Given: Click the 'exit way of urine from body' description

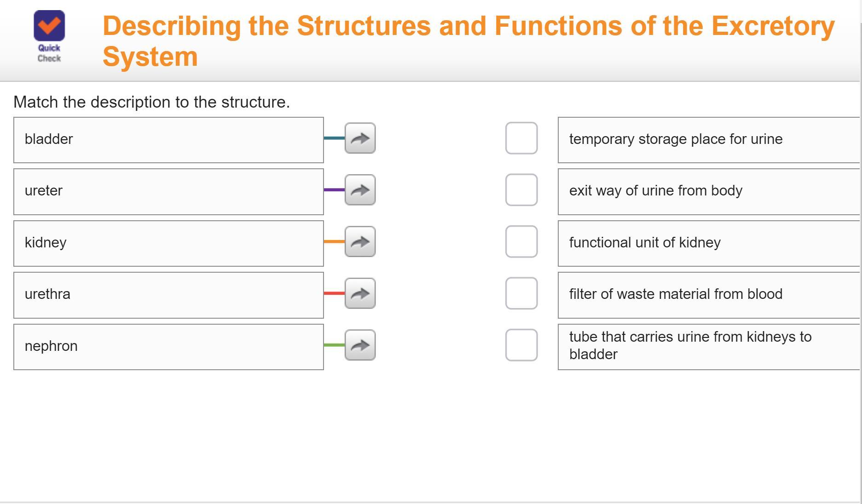Looking at the screenshot, I should point(708,192).
